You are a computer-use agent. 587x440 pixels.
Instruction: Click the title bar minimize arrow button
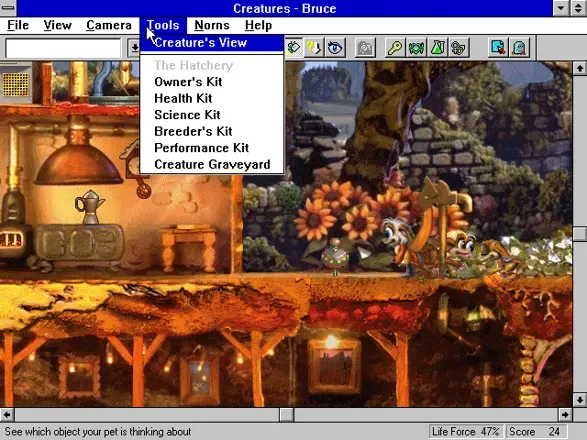click(x=561, y=8)
